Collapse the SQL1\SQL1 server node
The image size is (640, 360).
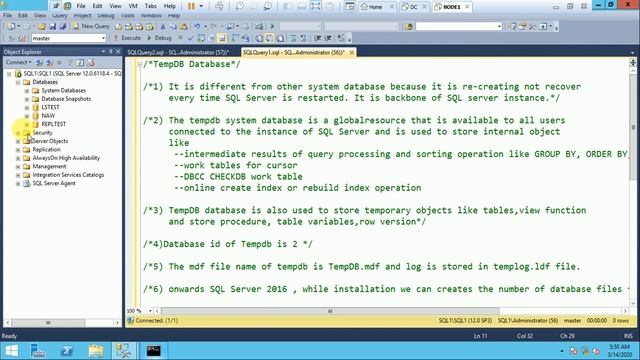click(9, 74)
